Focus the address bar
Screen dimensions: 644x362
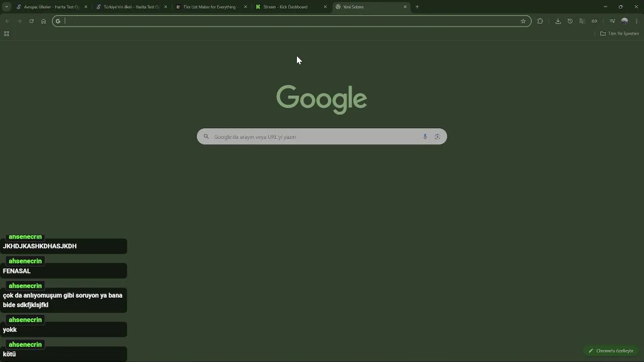pyautogui.click(x=292, y=21)
